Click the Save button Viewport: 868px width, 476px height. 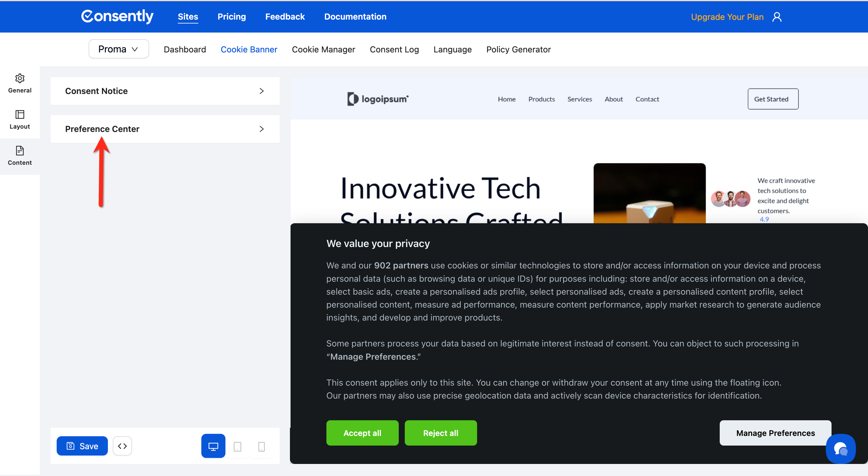(82, 446)
